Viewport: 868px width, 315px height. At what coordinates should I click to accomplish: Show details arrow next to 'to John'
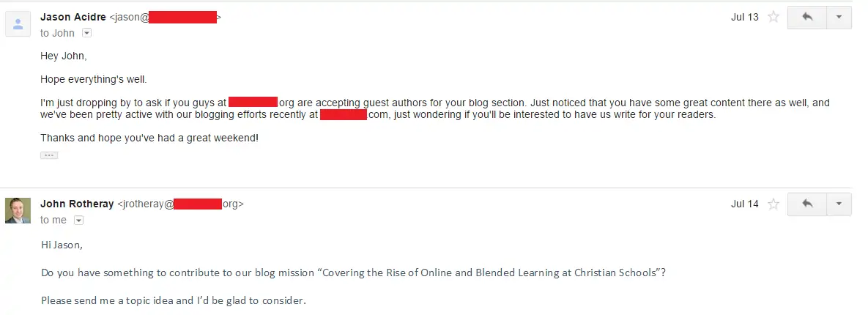click(87, 33)
